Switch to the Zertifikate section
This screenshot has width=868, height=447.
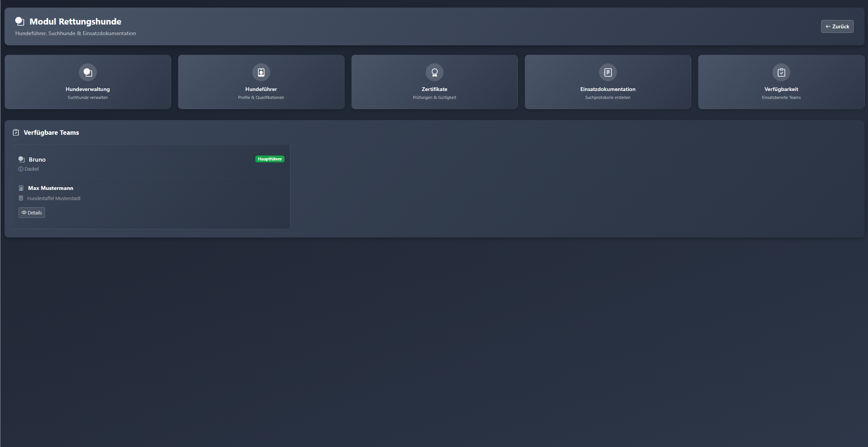pos(434,89)
